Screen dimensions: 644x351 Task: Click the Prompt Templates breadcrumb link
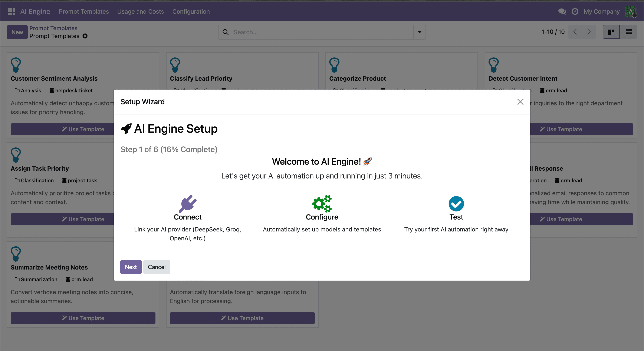[x=53, y=28]
